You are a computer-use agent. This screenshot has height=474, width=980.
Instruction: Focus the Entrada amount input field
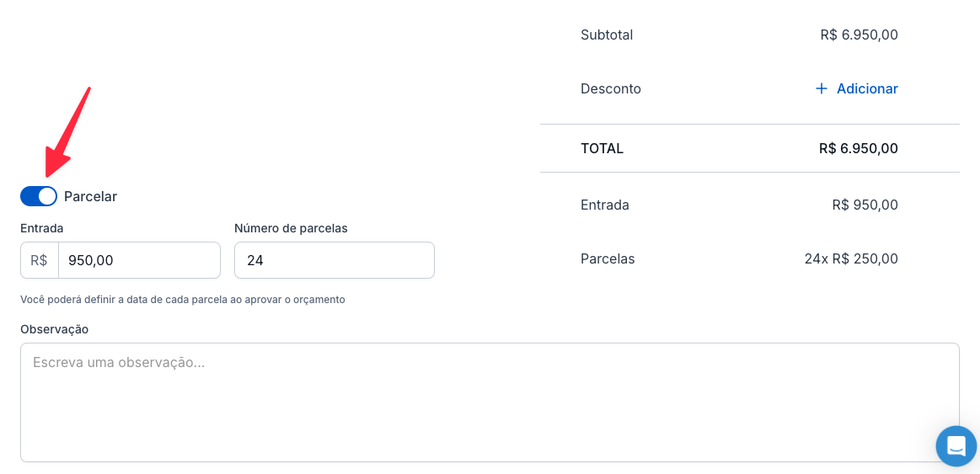(139, 260)
